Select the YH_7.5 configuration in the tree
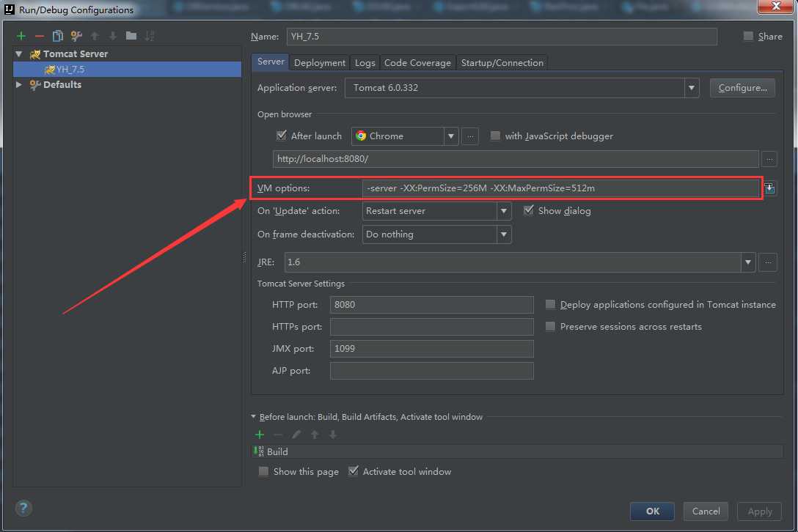 pyautogui.click(x=127, y=69)
